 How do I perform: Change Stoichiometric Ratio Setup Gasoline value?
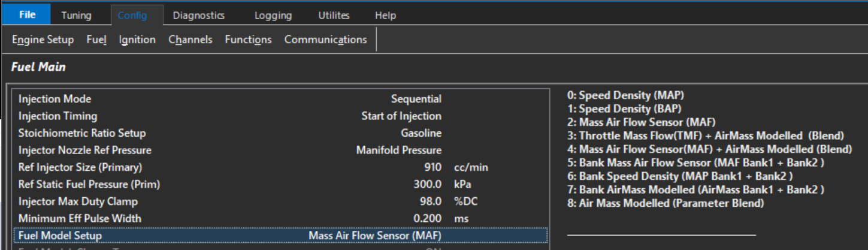421,133
